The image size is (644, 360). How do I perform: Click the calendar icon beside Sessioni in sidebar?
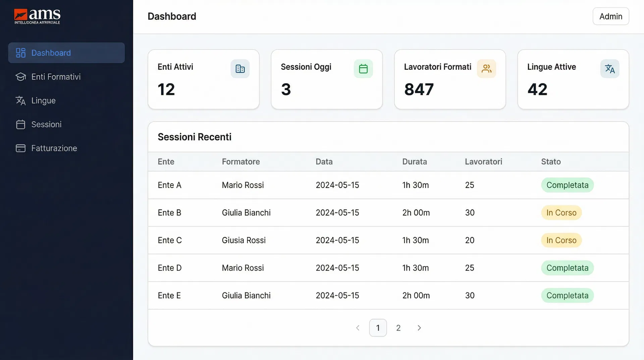point(20,125)
